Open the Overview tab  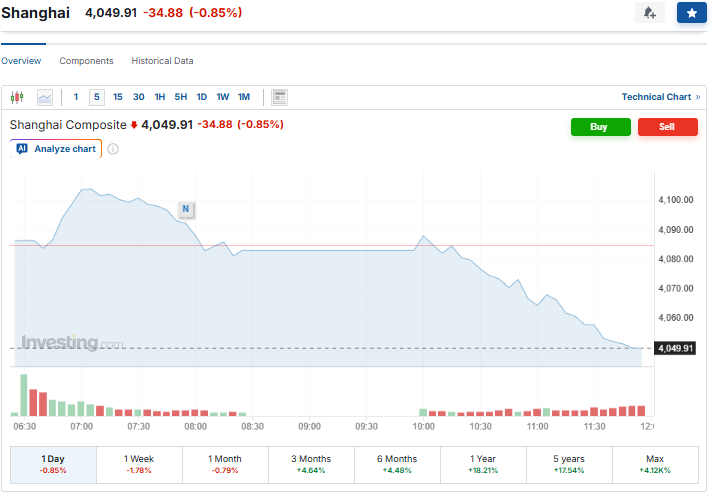21,61
